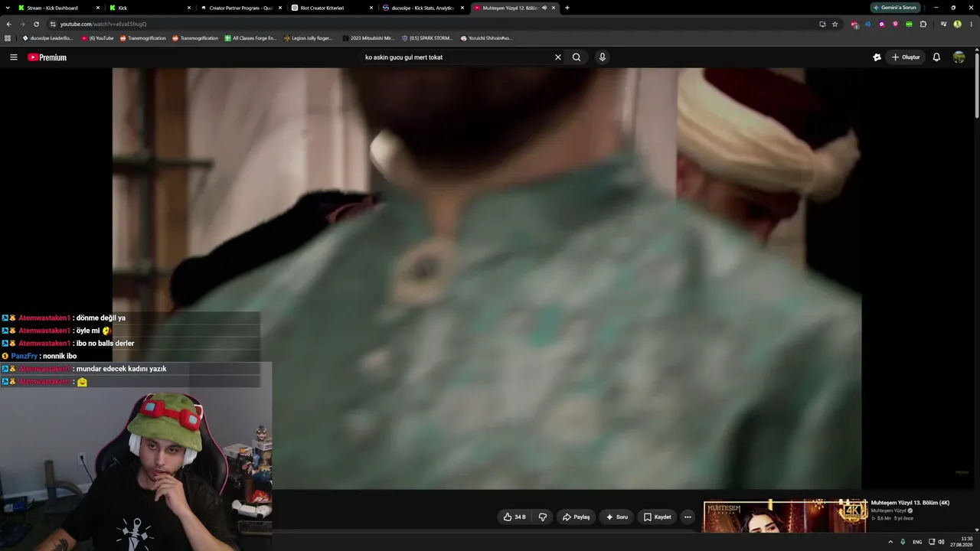
Task: Switch the ENG input language
Action: tap(917, 542)
